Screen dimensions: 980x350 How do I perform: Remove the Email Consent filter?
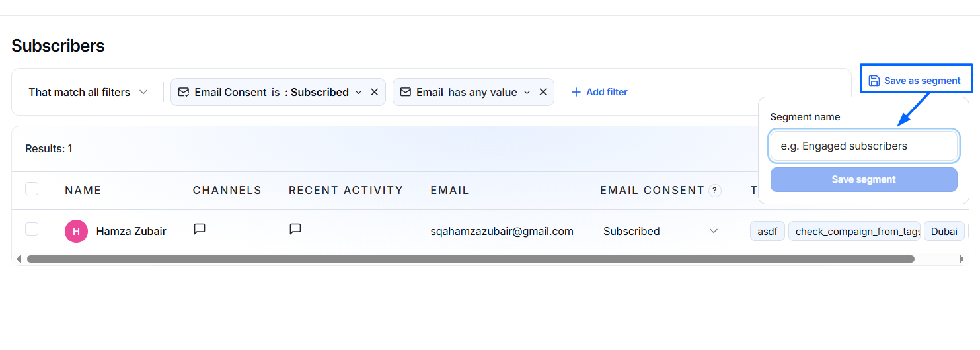tap(374, 92)
